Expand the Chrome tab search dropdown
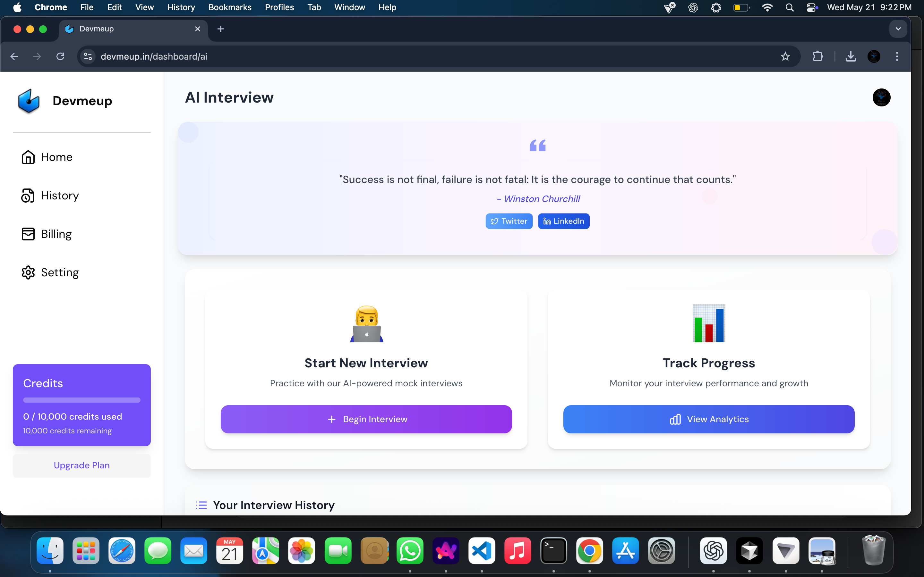Image resolution: width=924 pixels, height=577 pixels. coord(898,29)
